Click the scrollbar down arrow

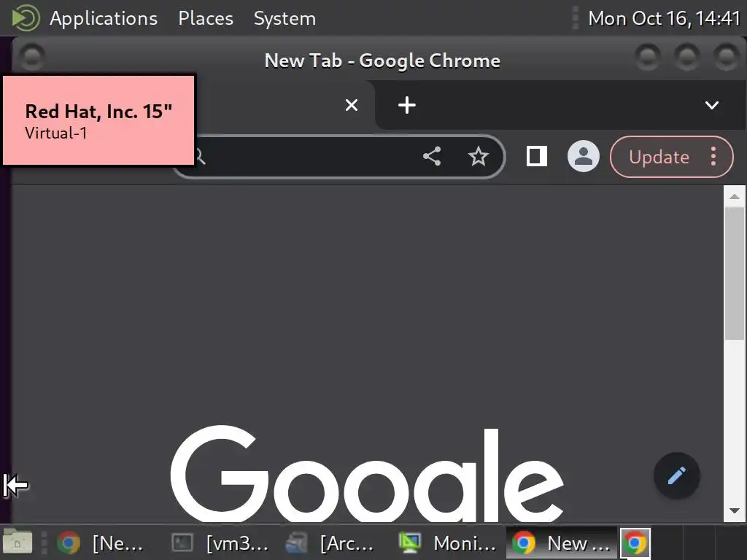(x=734, y=511)
